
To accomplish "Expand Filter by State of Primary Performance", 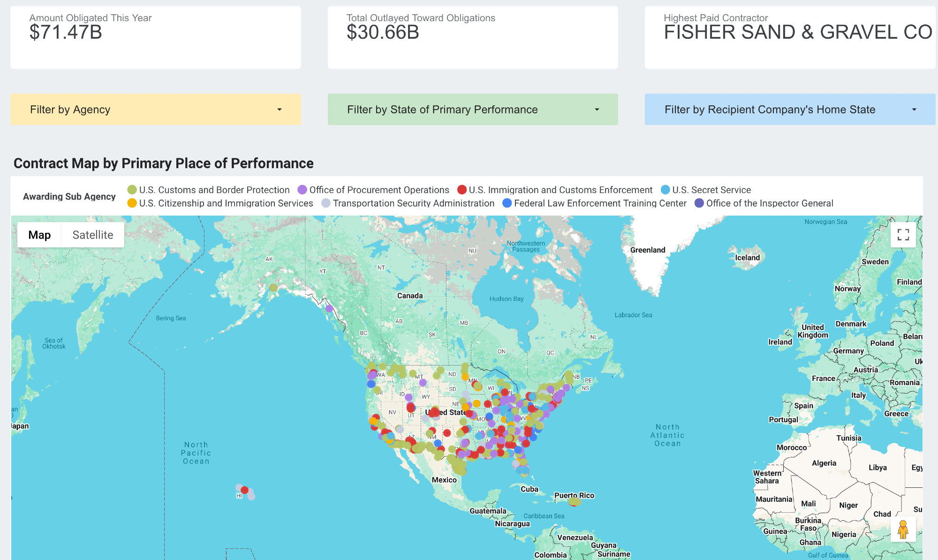I will coord(472,109).
